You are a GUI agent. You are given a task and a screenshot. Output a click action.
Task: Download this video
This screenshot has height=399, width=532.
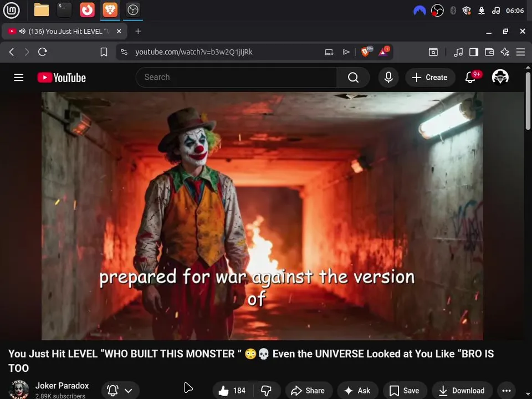(462, 391)
